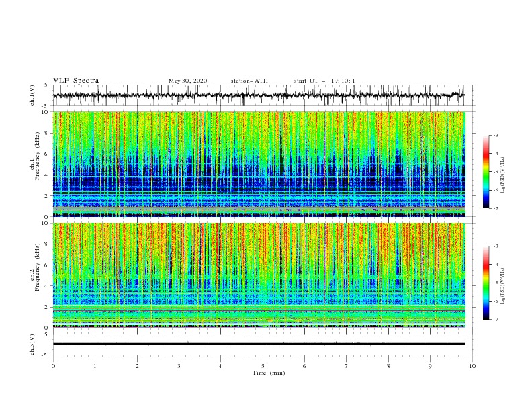The width and height of the screenshot is (532, 411).
Task: Click the time axis tick label "9"
Action: point(430,366)
